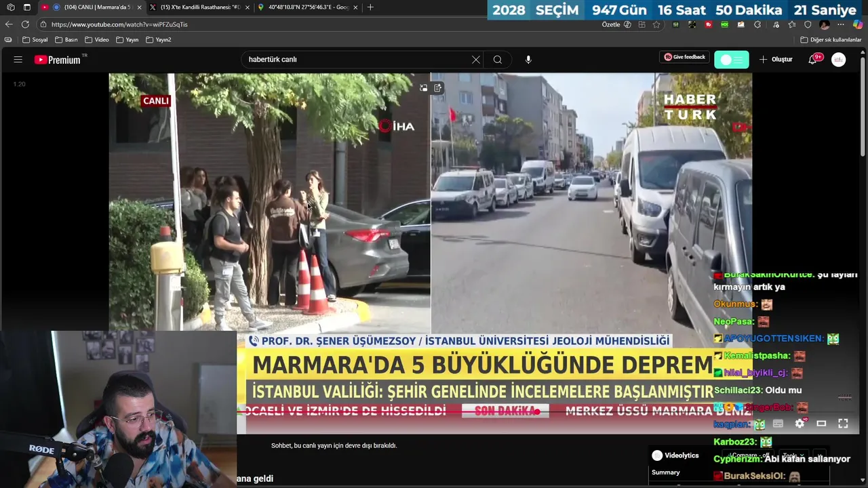868x488 pixels.
Task: Go back in browser history
Action: coord(9,24)
